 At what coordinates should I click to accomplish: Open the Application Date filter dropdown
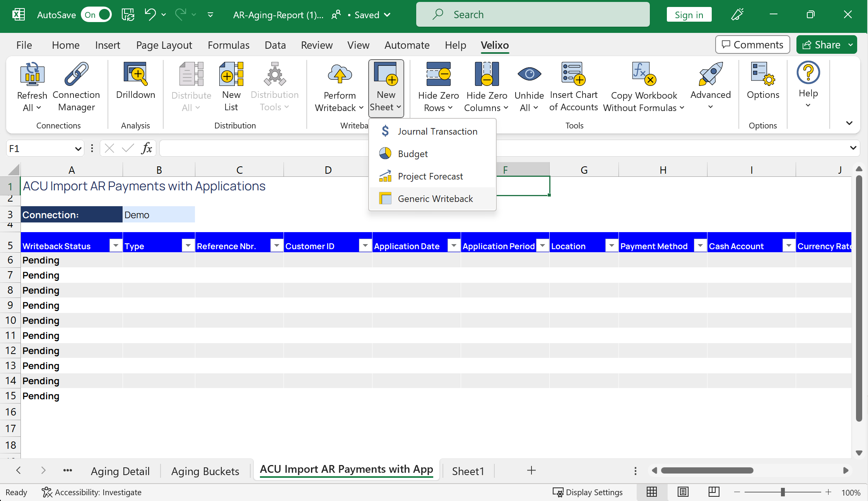(x=454, y=246)
